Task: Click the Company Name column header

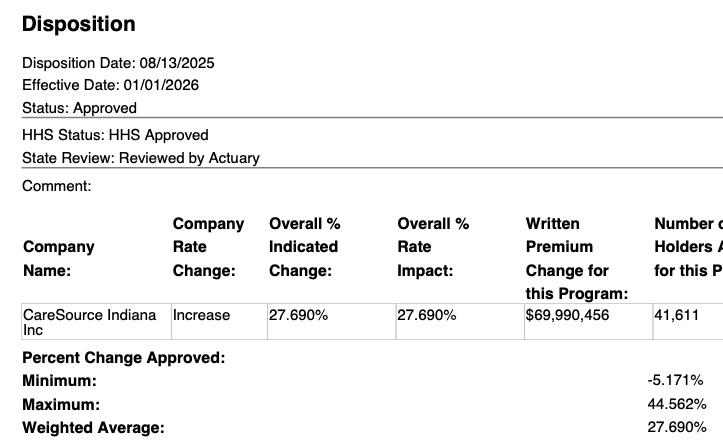Action: pos(59,259)
